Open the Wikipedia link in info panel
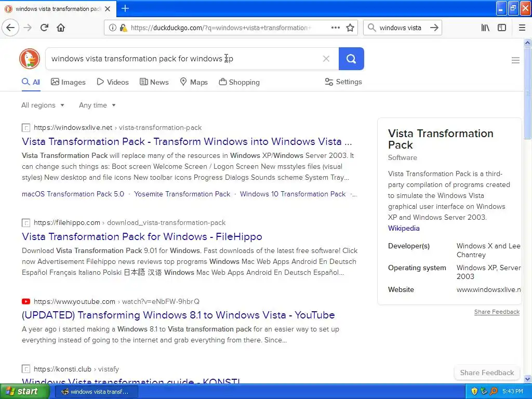Viewport: 532px width, 399px height. (404, 229)
